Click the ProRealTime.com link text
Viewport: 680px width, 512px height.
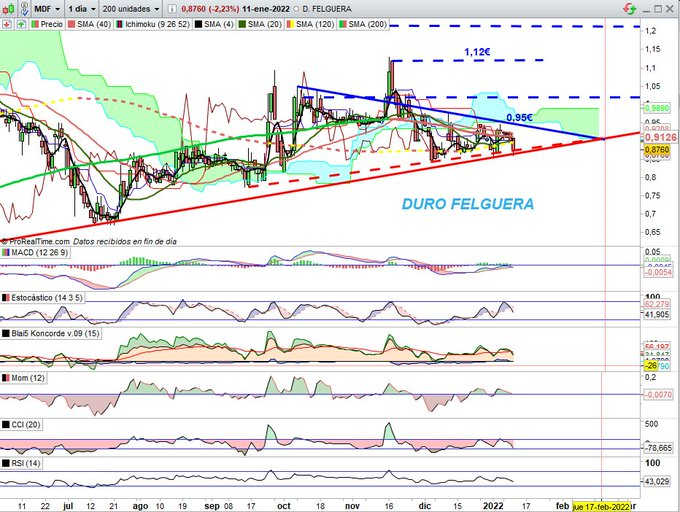click(x=39, y=241)
